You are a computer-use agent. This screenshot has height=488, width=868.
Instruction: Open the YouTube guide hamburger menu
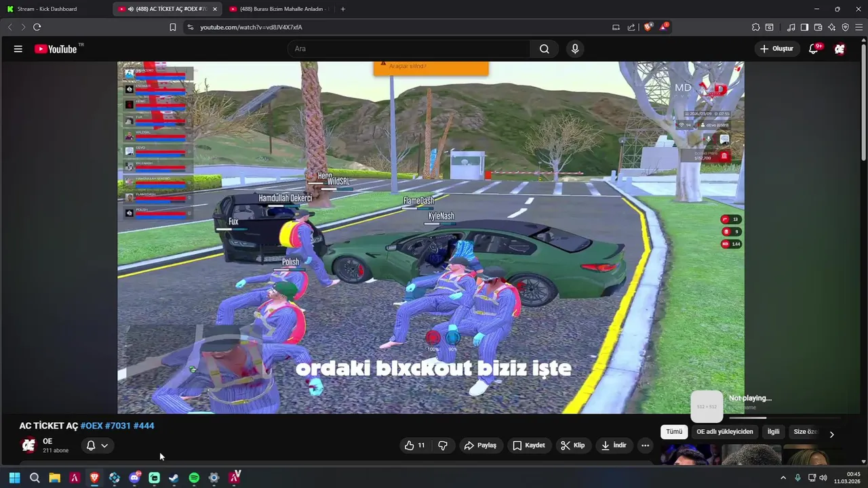(x=18, y=49)
